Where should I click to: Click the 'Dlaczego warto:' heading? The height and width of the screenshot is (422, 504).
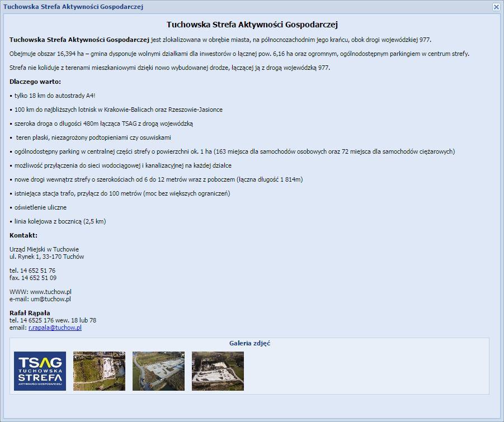[35, 82]
